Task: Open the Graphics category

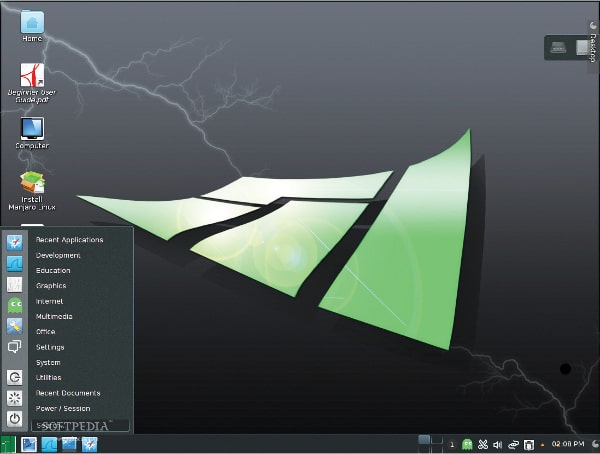Action: 51,286
